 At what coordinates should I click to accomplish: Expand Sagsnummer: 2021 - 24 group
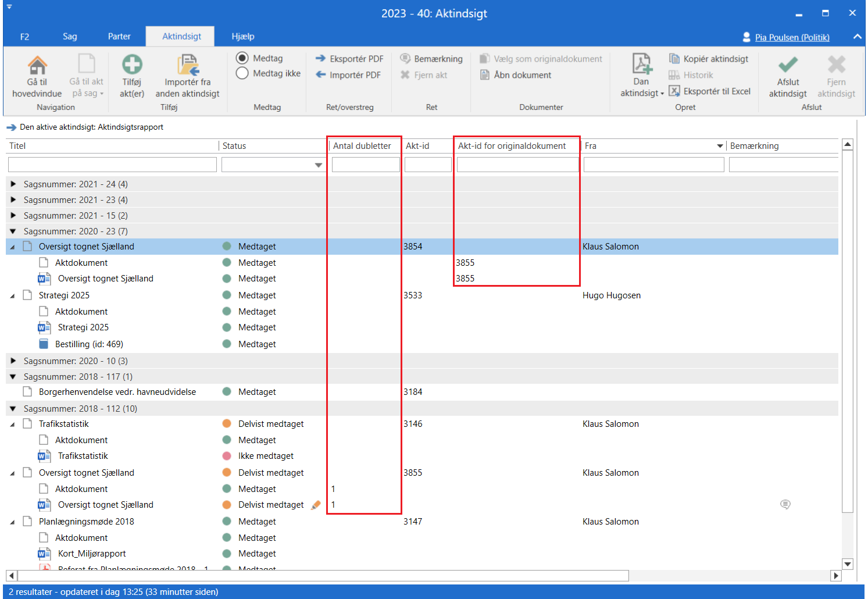click(13, 184)
